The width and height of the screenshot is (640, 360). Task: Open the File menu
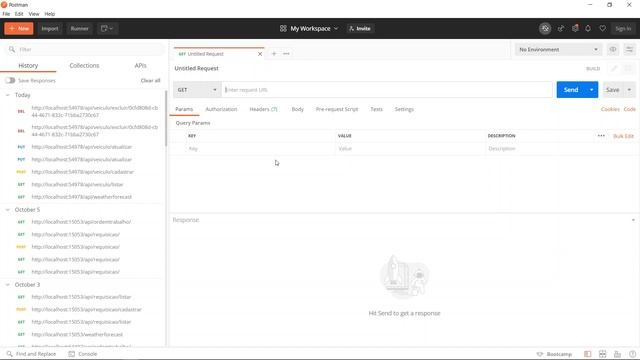tap(6, 14)
